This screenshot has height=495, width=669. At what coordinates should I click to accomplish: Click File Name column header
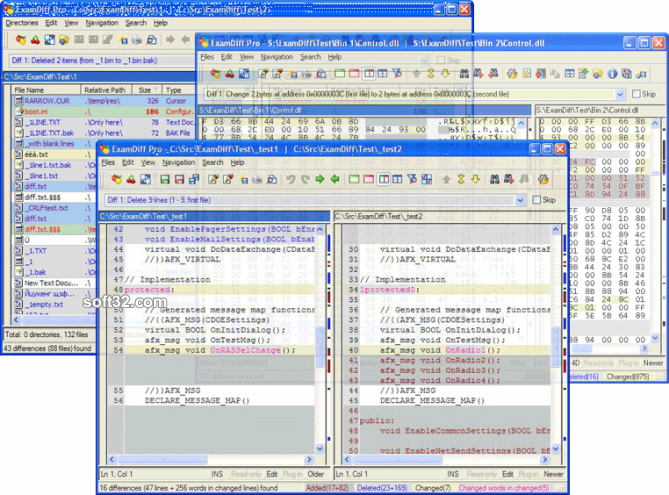coord(47,90)
